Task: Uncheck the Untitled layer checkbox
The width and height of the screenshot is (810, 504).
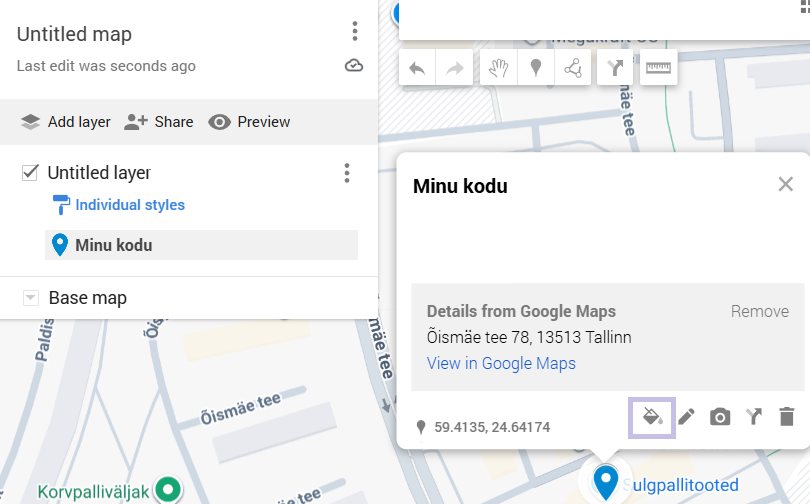Action: click(30, 173)
